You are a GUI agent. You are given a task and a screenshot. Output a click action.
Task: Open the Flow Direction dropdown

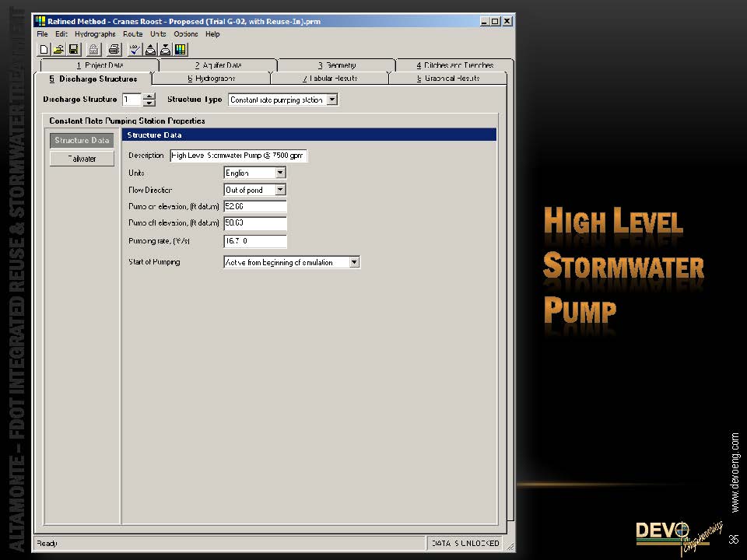click(280, 190)
